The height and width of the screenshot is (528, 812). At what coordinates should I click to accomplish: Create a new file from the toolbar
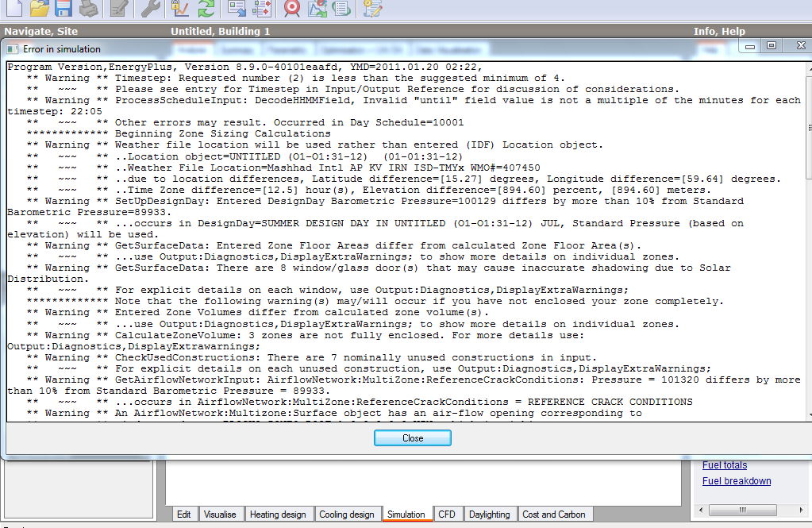pos(14,7)
